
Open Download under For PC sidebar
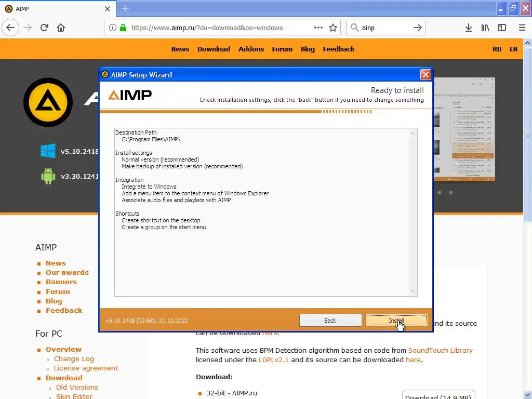click(64, 378)
